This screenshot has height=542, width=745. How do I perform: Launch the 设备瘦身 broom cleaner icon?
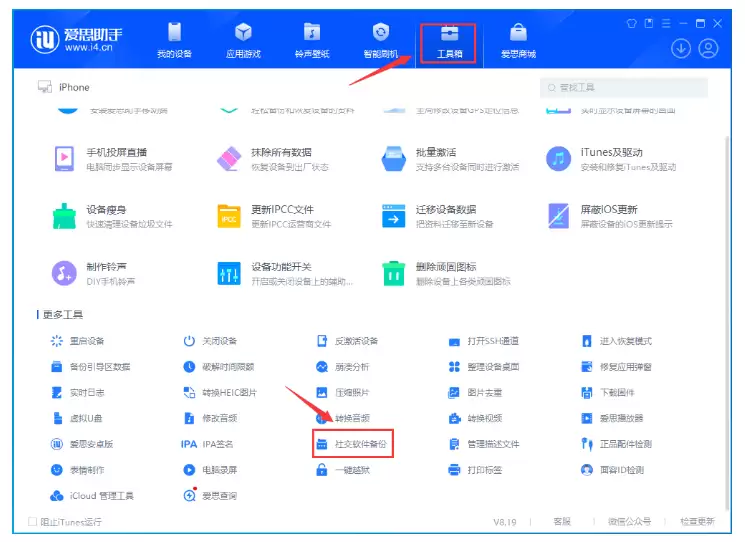(x=64, y=216)
